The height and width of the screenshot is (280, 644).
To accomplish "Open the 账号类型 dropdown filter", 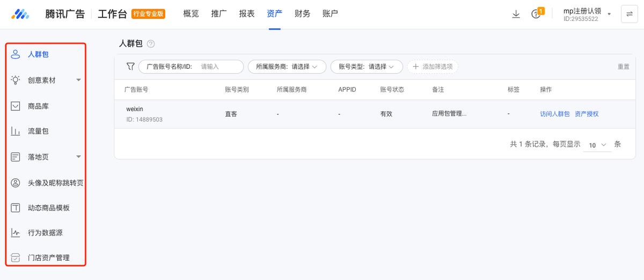I will pos(367,67).
